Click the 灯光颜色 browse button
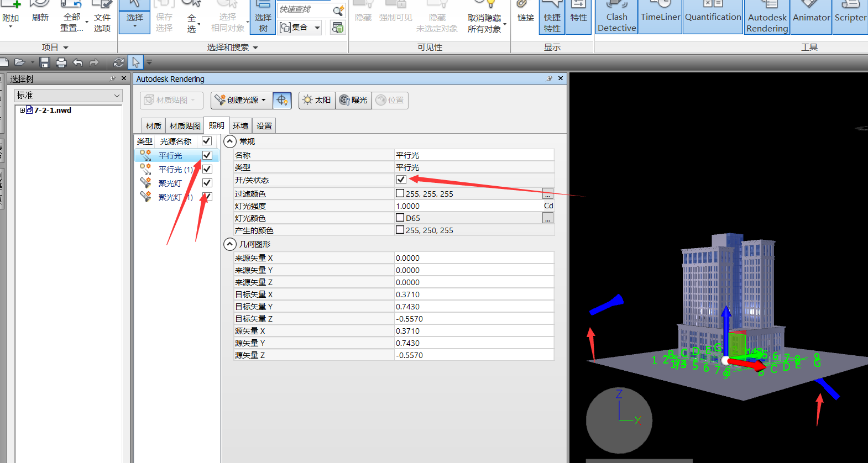 (x=547, y=218)
